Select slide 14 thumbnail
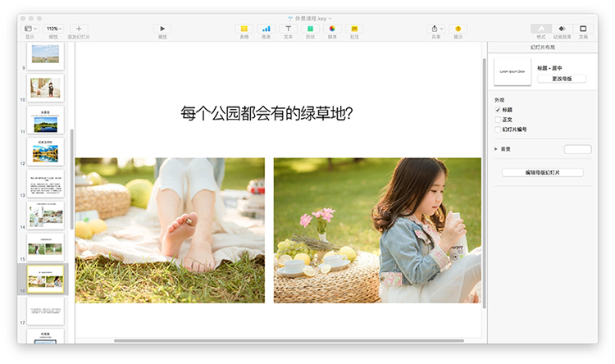 pos(45,216)
